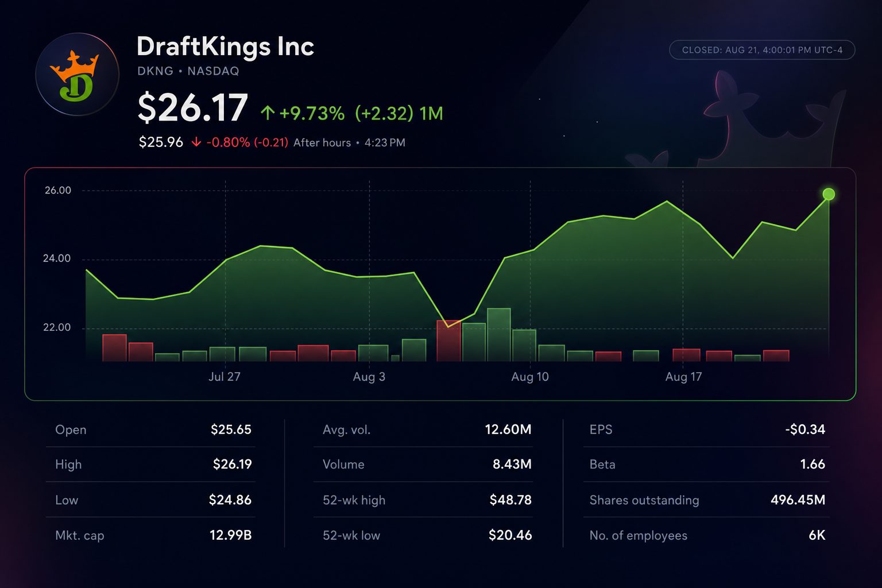
Task: Click the 'High' label beside $26.19
Action: tap(68, 465)
